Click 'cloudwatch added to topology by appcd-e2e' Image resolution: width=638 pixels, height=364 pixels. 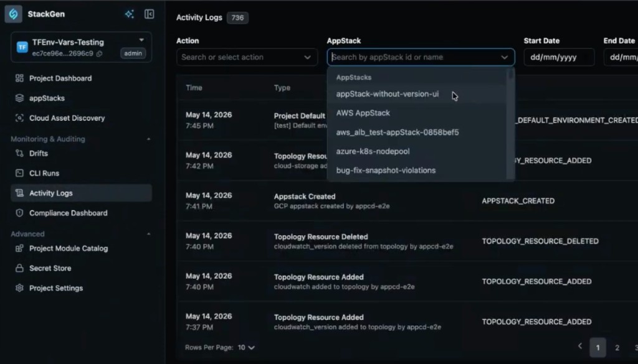(x=344, y=287)
